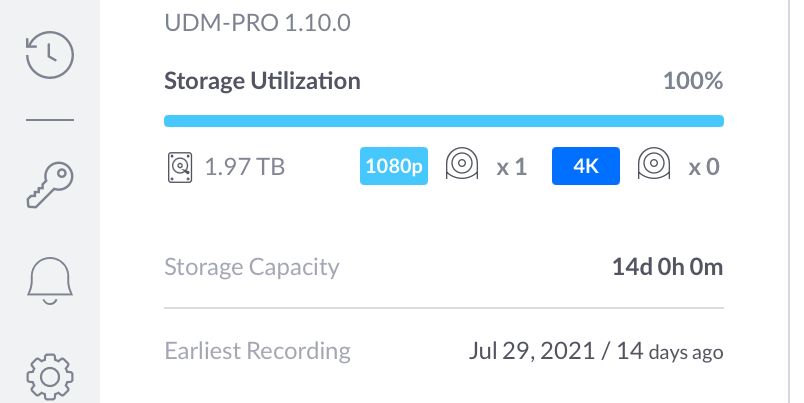This screenshot has width=804, height=403.
Task: Click the Storage Utilization heading
Action: (x=262, y=81)
